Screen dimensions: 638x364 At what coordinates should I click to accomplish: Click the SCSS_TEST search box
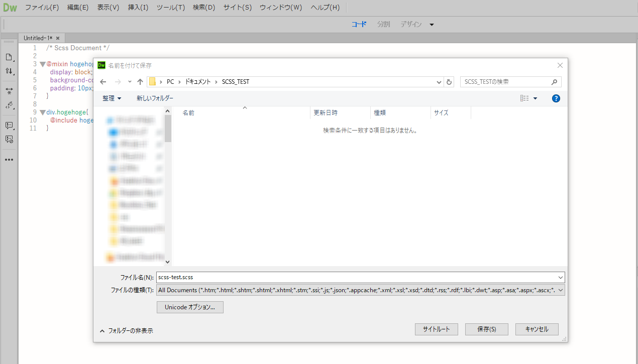[502, 81]
